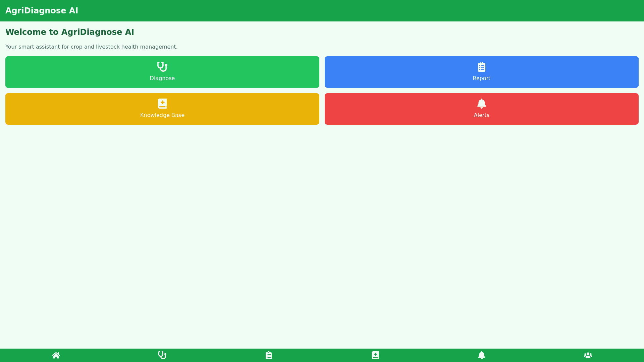Screen dimensions: 644x362
Task: Click the AgriDiagnose AI header title
Action: coord(42,11)
